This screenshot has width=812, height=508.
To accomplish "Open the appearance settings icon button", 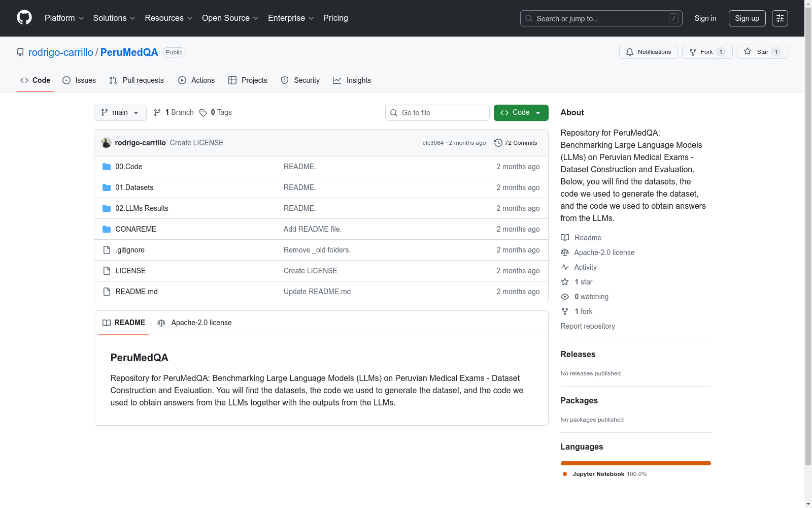I will pyautogui.click(x=780, y=18).
